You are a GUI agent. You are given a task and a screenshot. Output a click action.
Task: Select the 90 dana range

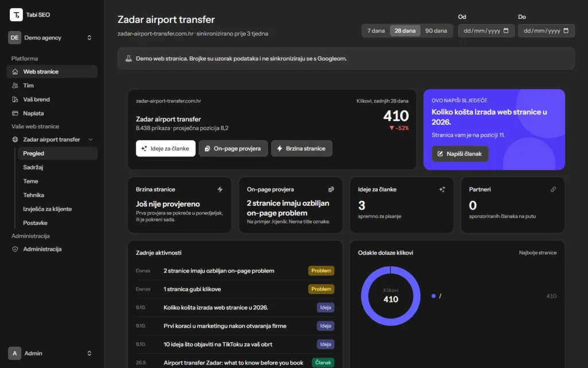click(x=436, y=31)
